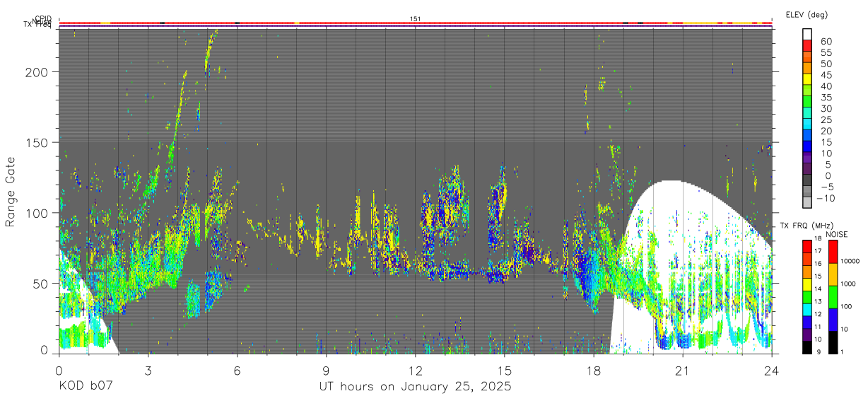Click the 14 label in TX FRQ legend
Viewport: 868px width, 401px height.
(817, 289)
